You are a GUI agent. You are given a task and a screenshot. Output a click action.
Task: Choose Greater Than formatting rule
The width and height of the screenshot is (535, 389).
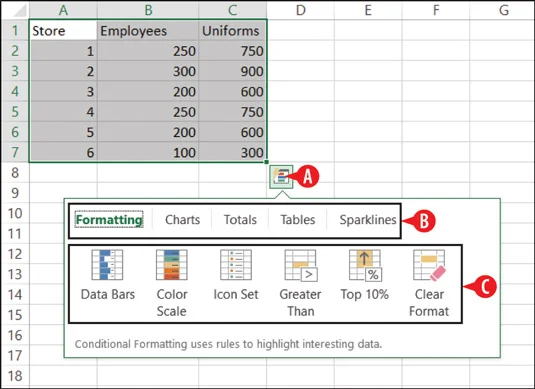point(300,284)
